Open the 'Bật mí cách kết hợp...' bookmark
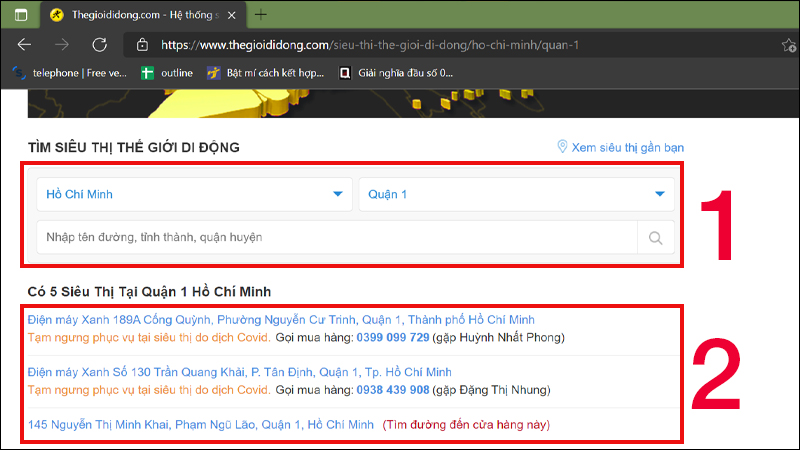Screen dimensions: 800x450 click(x=265, y=73)
